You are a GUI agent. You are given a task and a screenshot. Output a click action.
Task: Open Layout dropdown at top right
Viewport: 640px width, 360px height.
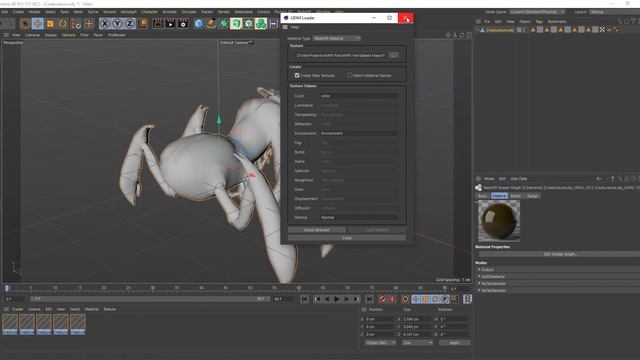(x=614, y=12)
